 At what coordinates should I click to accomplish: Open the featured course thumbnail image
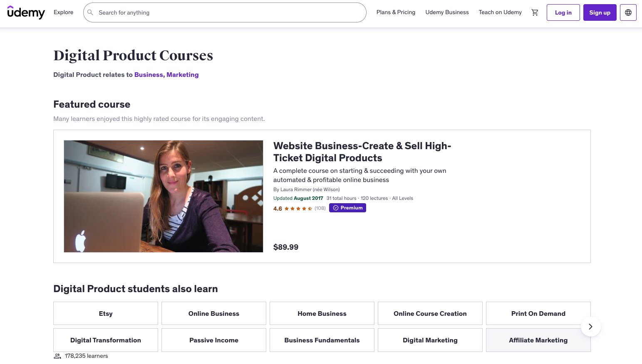tap(164, 196)
